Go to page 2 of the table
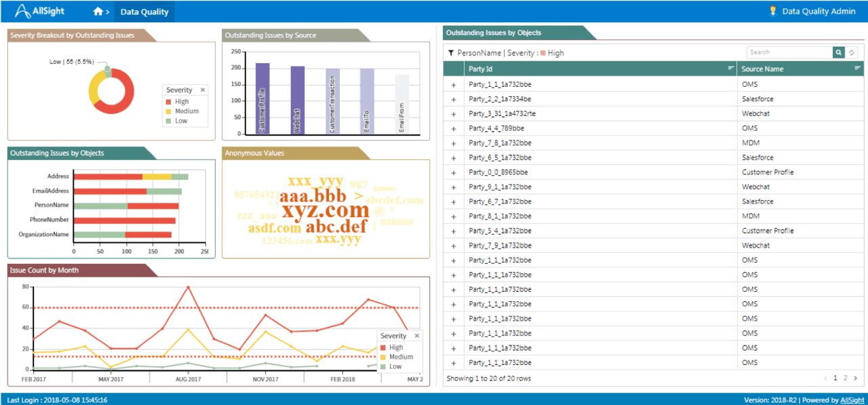Screen dimensions: 868x405 pos(845,378)
